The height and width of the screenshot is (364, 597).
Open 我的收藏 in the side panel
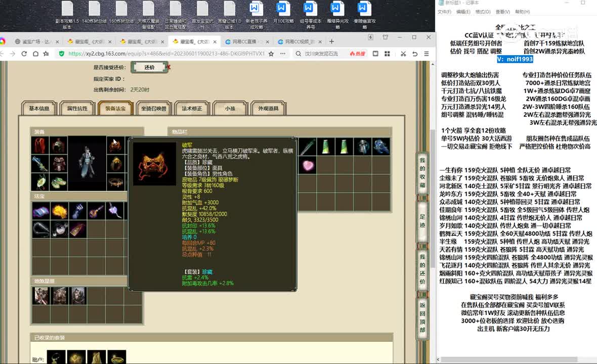click(x=422, y=173)
